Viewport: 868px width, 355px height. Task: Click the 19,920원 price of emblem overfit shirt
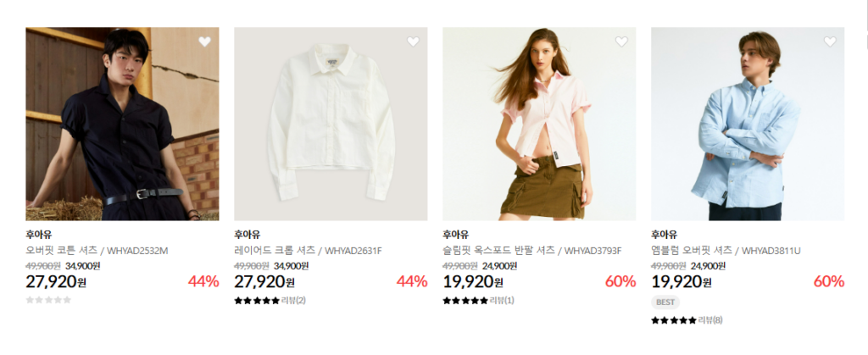point(682,281)
